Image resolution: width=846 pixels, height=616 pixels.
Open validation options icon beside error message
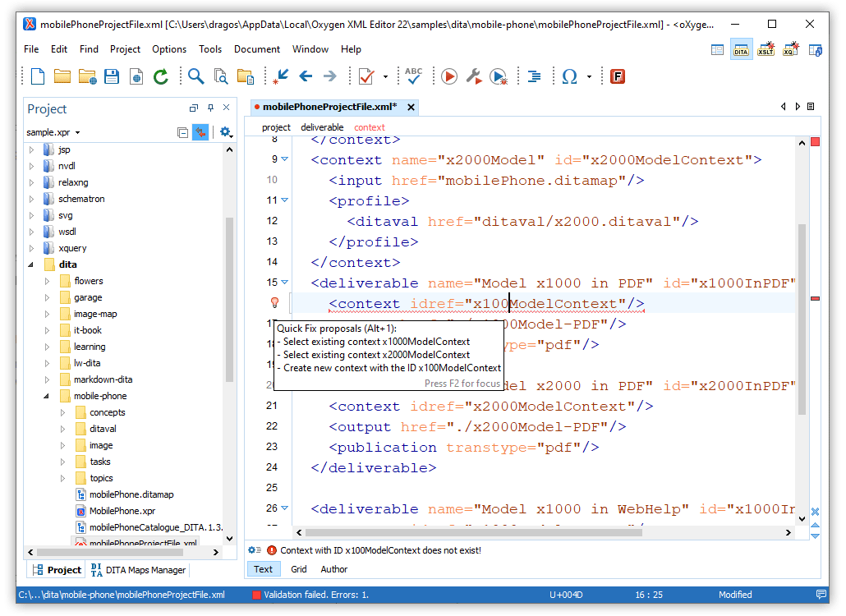pyautogui.click(x=255, y=550)
